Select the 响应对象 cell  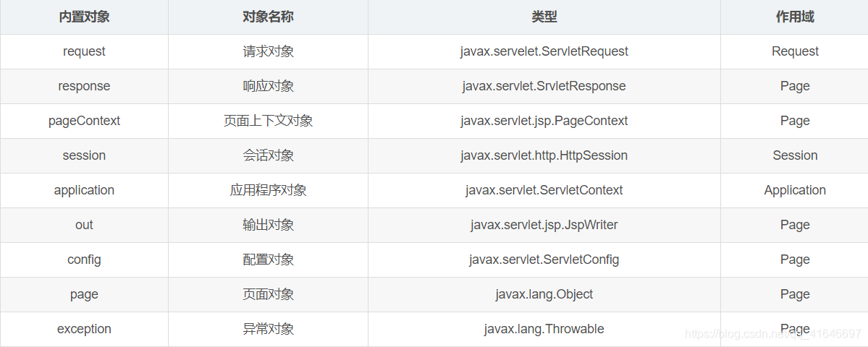pyautogui.click(x=268, y=86)
